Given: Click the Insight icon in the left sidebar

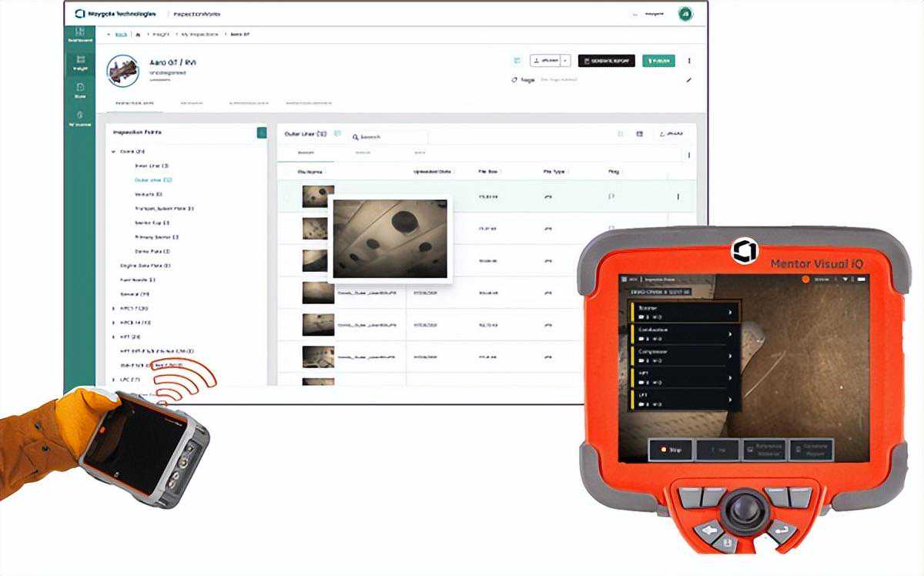Looking at the screenshot, I should [80, 62].
